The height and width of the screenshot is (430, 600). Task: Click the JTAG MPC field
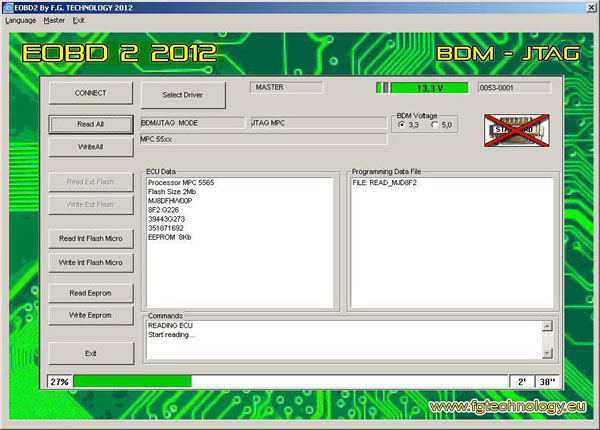[319, 123]
